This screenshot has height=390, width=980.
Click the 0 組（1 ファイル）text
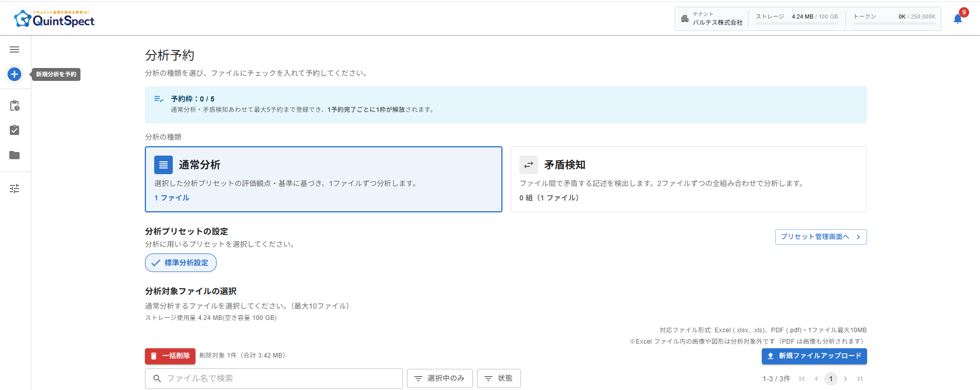point(549,198)
